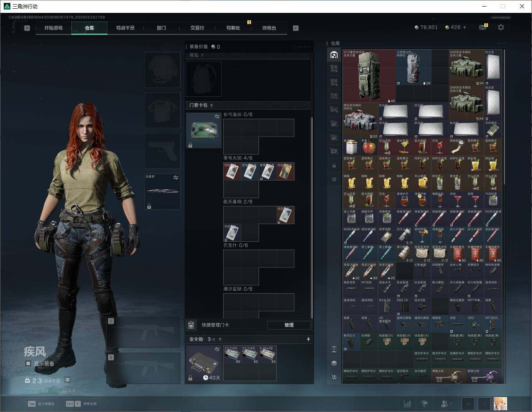Go to the 交易行 tab
The width and height of the screenshot is (532, 412).
[197, 28]
